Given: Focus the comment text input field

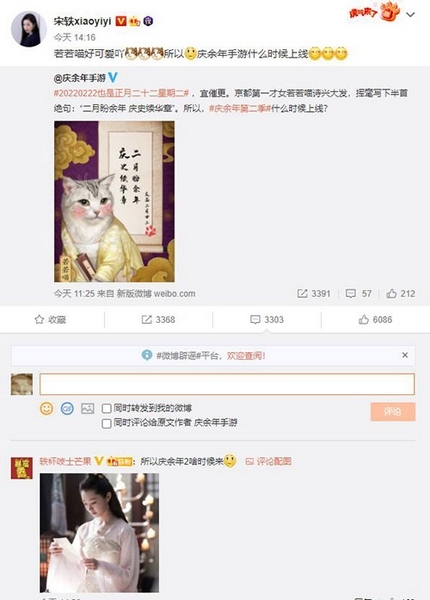Looking at the screenshot, I should [x=227, y=384].
